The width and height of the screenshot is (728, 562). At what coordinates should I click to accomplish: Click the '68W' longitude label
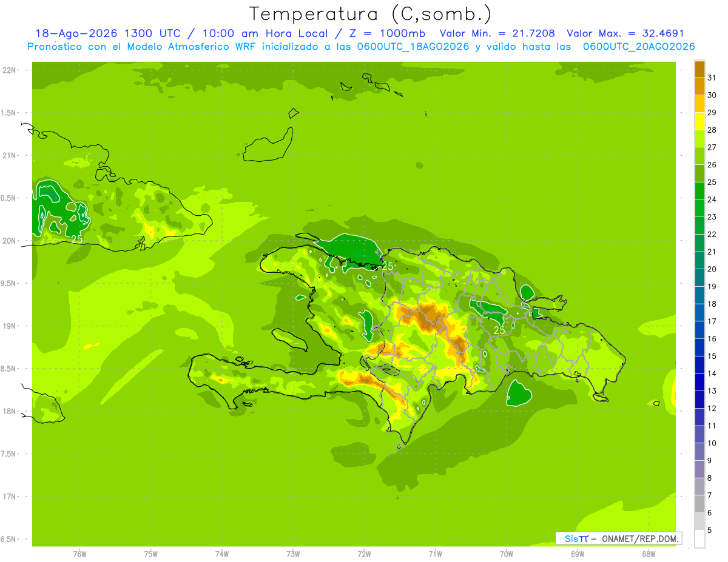649,554
